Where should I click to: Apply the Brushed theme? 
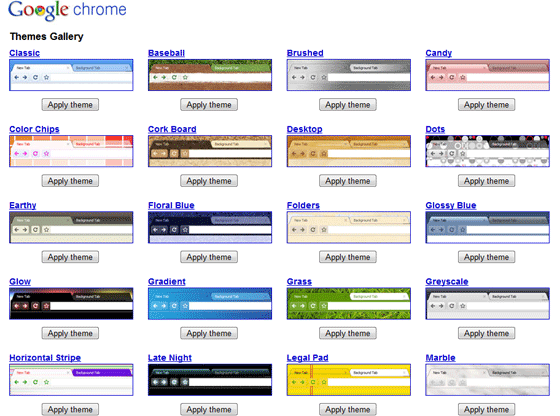coord(348,105)
